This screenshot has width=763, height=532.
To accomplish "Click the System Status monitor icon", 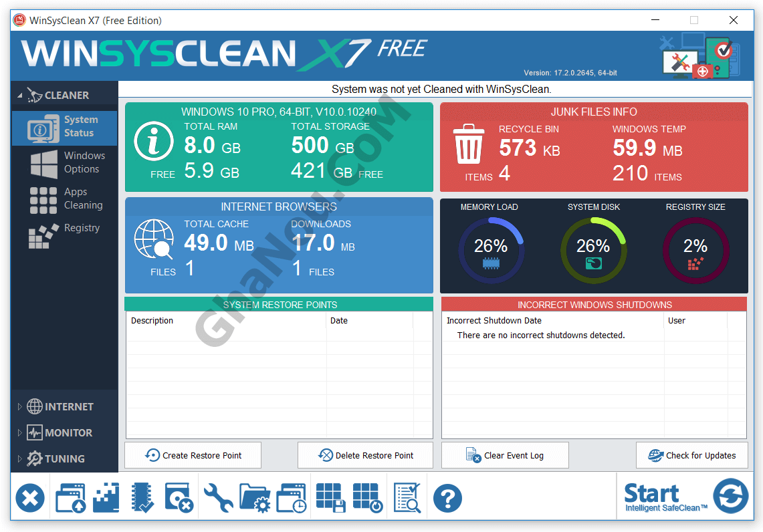I will 43,129.
